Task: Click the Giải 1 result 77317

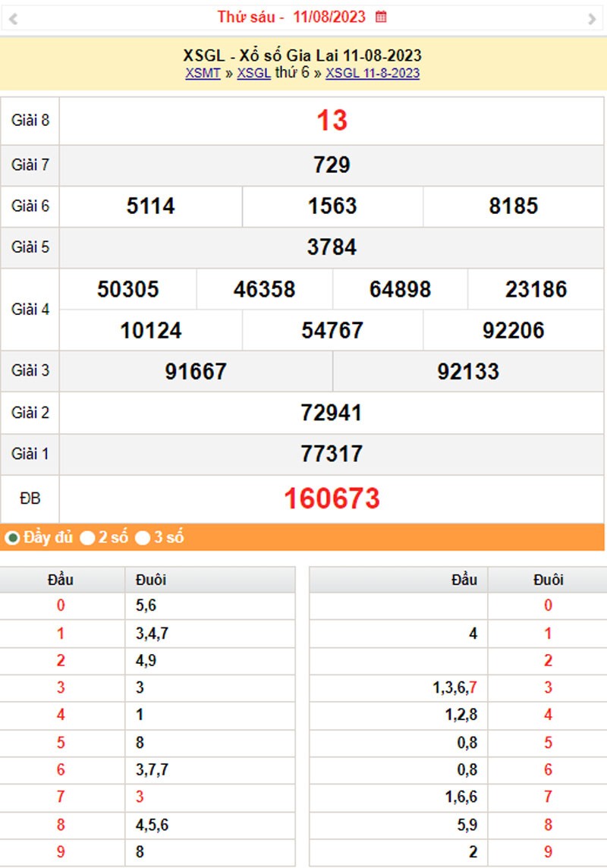Action: [332, 454]
